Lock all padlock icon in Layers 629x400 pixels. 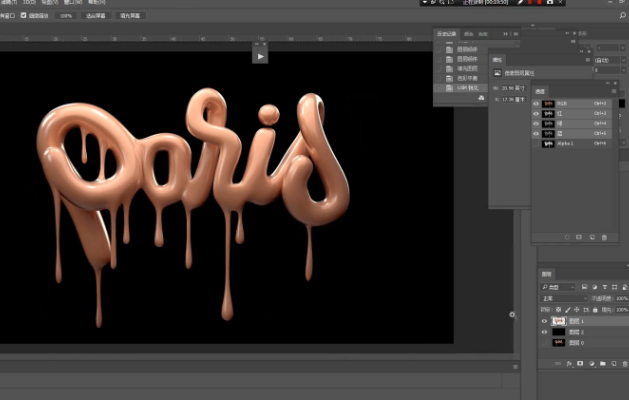point(595,310)
